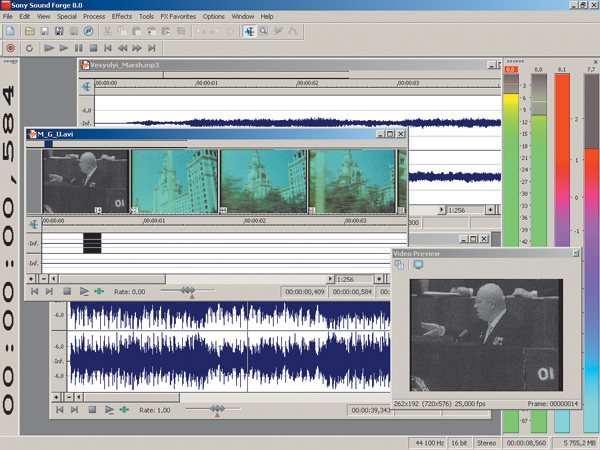
Task: Click the Save As disk icon
Action: (x=59, y=31)
